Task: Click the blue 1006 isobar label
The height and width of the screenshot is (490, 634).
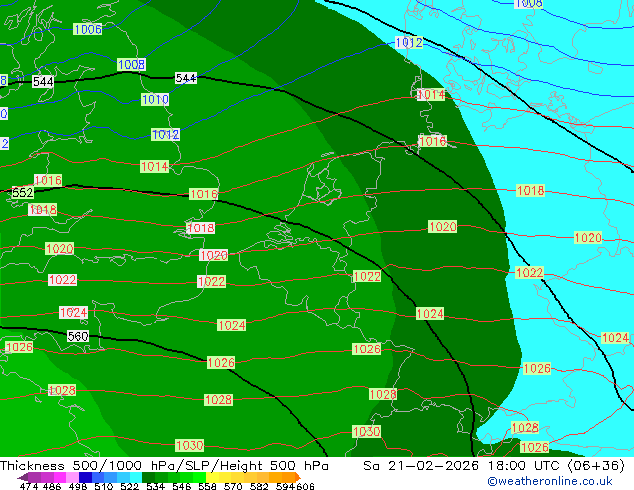Action: click(x=88, y=29)
